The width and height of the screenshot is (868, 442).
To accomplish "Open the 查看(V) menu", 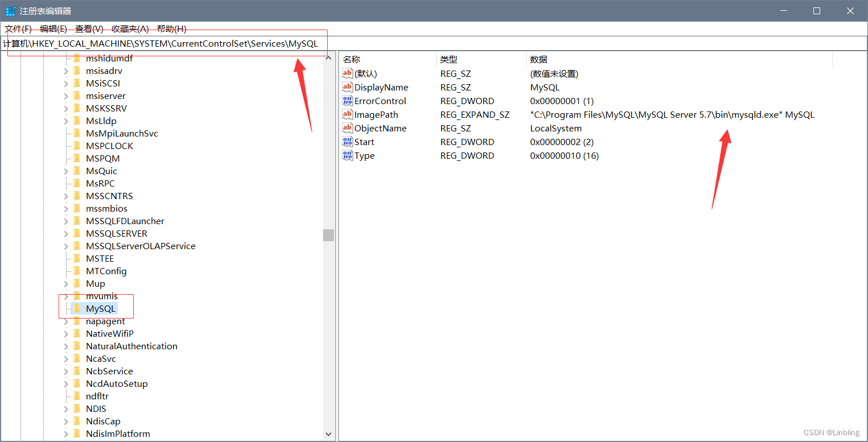I will tap(89, 28).
